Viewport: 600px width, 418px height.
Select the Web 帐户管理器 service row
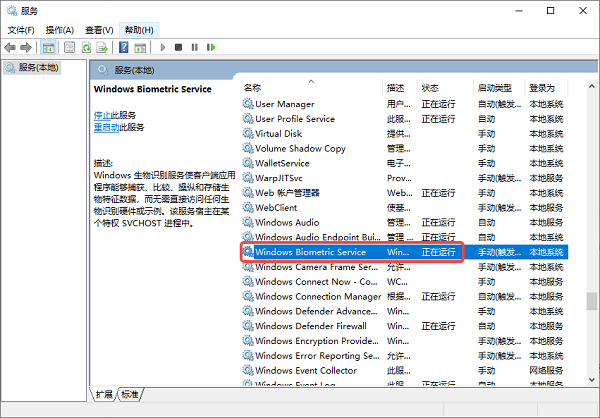click(405, 193)
